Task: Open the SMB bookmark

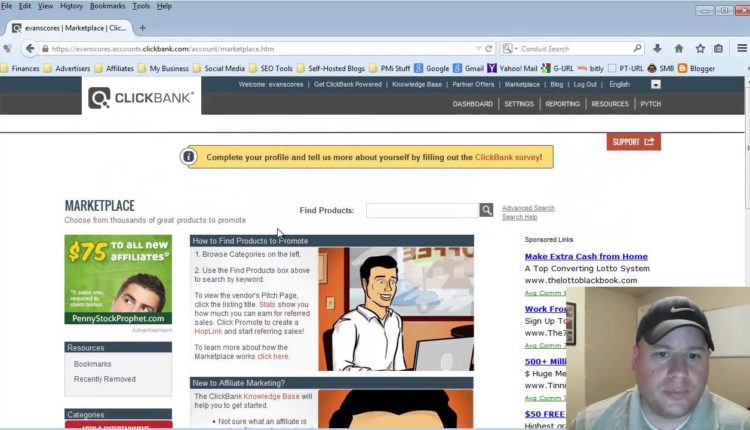Action: pyautogui.click(x=661, y=68)
